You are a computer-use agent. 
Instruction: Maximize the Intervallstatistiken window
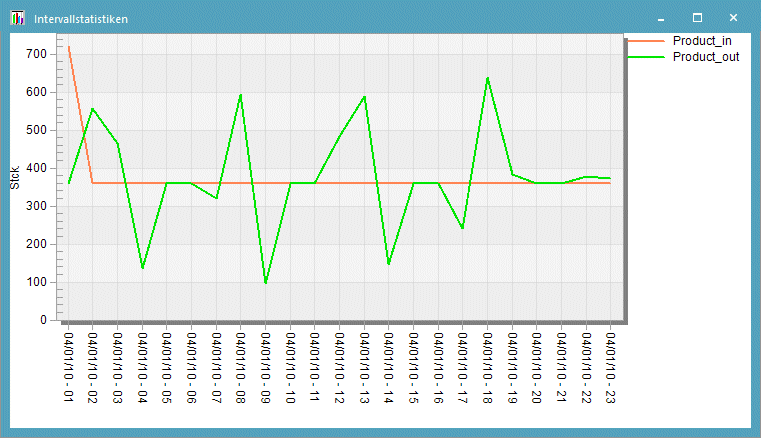point(697,18)
